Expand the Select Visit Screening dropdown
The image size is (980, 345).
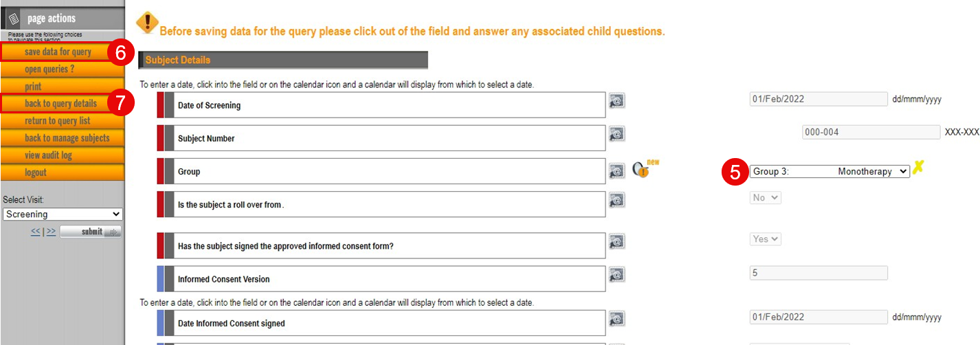63,214
